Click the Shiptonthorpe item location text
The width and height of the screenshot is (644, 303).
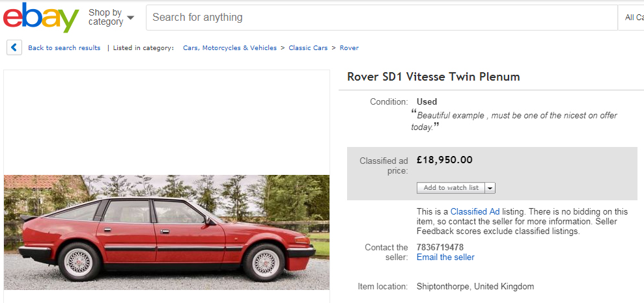click(475, 286)
